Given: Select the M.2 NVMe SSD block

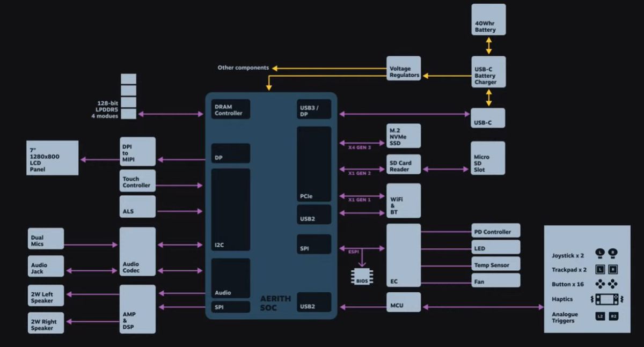Looking at the screenshot, I should point(404,136).
